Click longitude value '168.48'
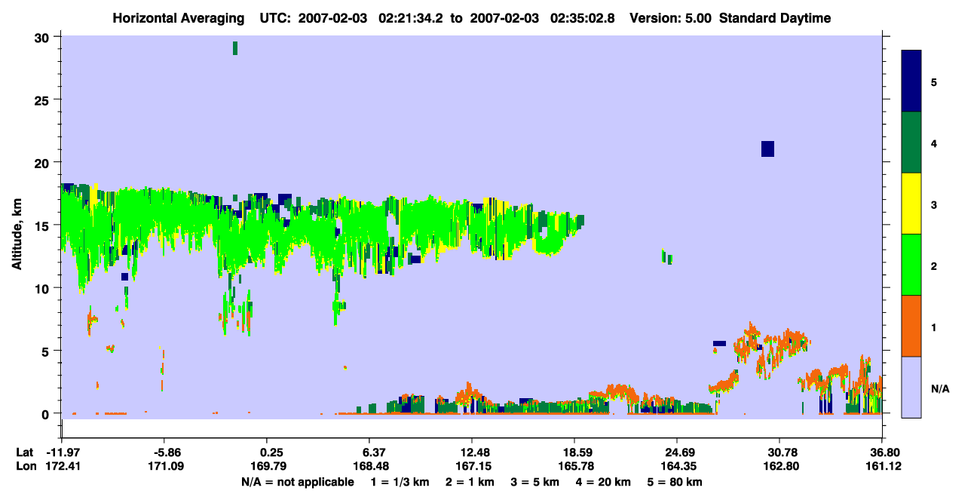The height and width of the screenshot is (503, 980). [371, 466]
